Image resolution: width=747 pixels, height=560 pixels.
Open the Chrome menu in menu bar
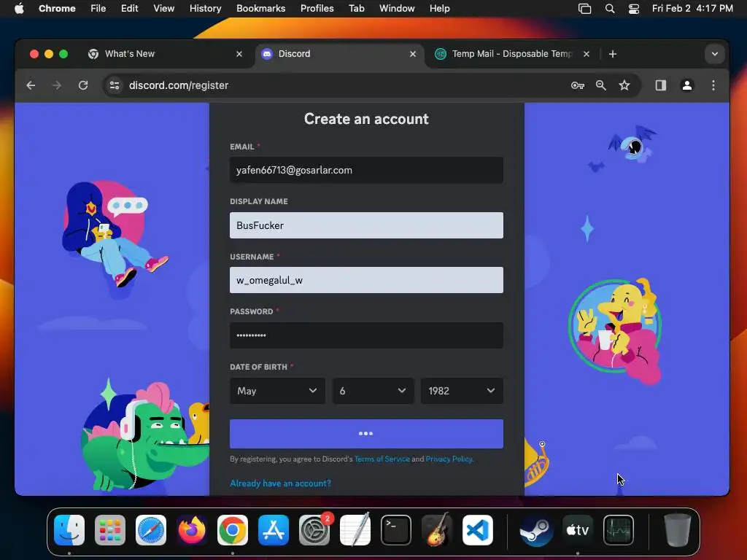coord(57,9)
